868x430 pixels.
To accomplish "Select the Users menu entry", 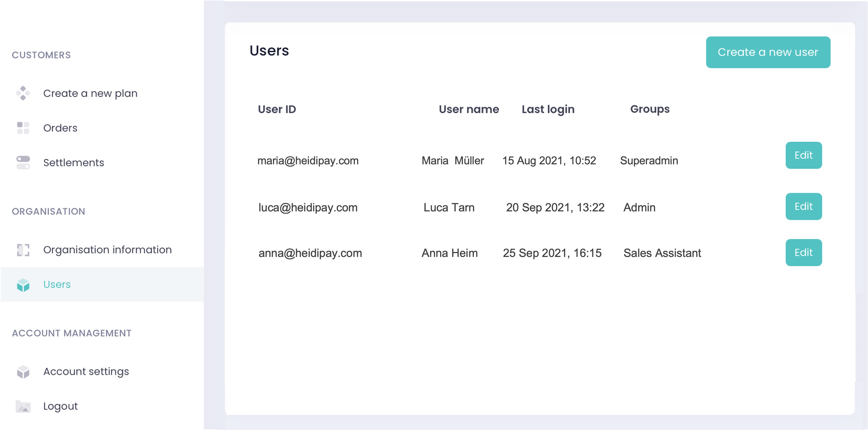I will tap(57, 285).
